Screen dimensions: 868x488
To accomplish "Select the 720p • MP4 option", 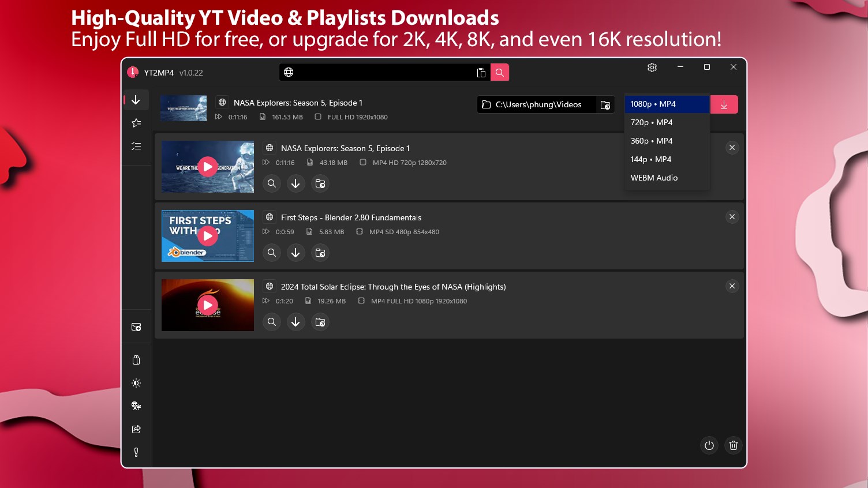I will click(x=667, y=122).
